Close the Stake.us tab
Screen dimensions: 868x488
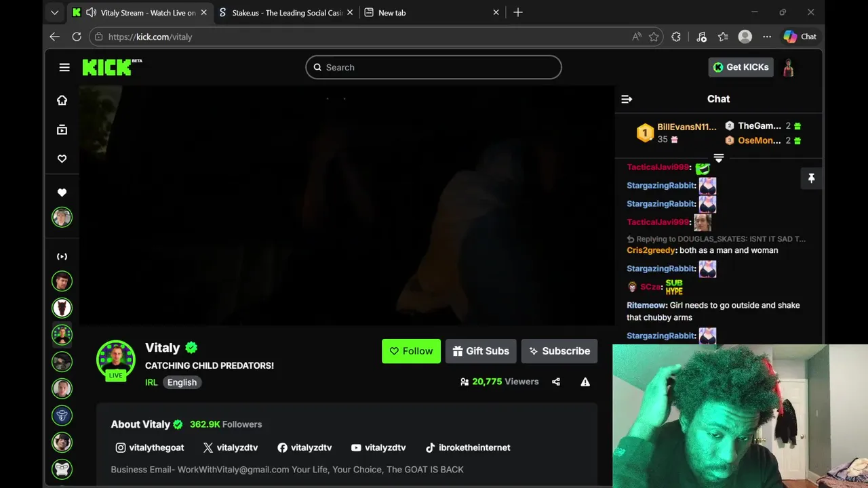350,12
